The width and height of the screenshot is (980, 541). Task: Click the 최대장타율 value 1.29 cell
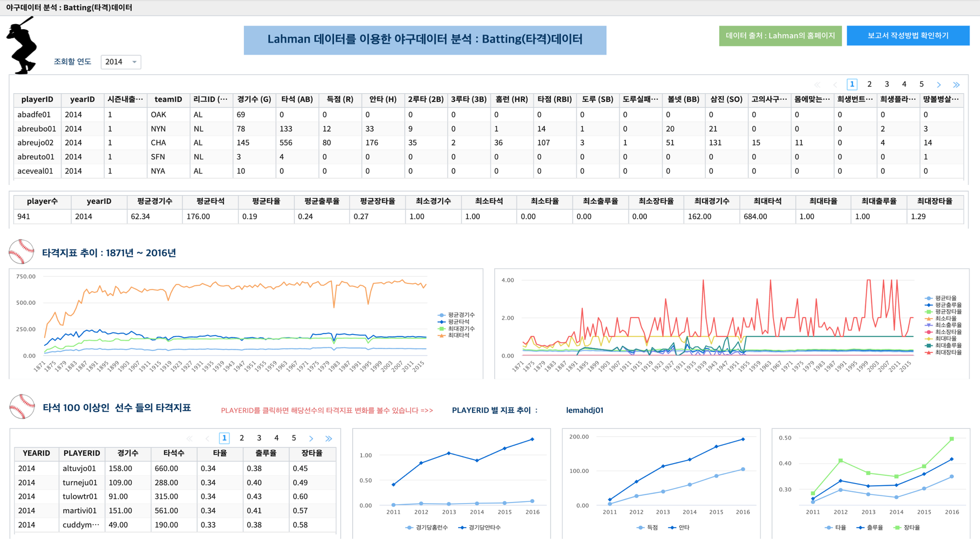click(935, 217)
